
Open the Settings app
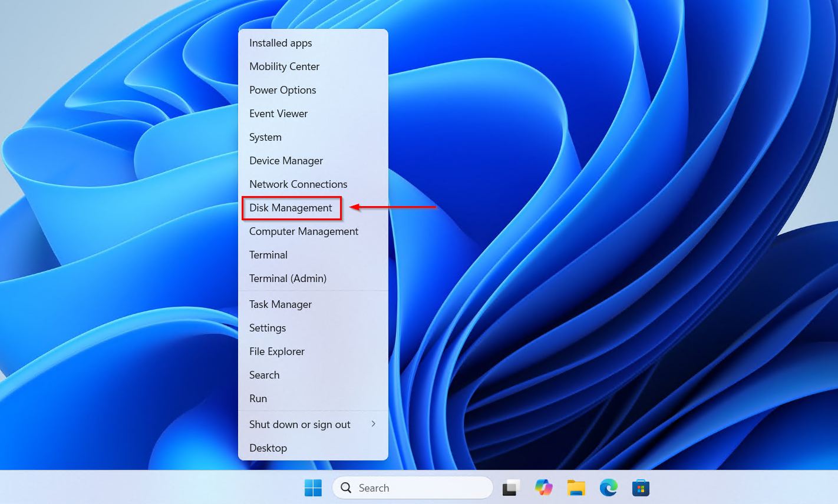267,327
